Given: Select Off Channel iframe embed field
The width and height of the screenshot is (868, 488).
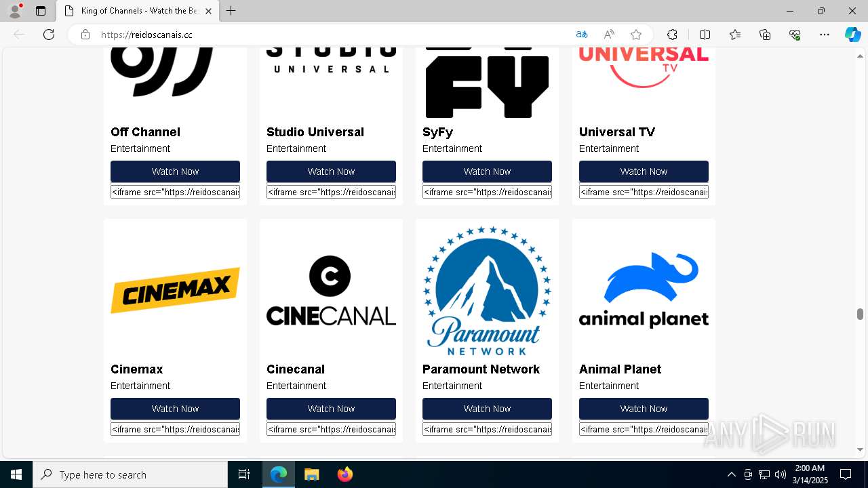Looking at the screenshot, I should coord(175,192).
